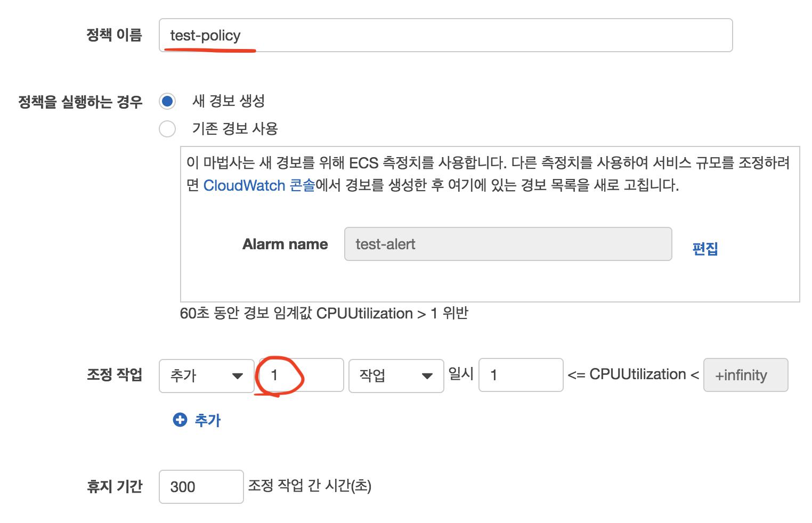Click the blue plus icon next to 추가
The image size is (812, 523).
[x=180, y=420]
